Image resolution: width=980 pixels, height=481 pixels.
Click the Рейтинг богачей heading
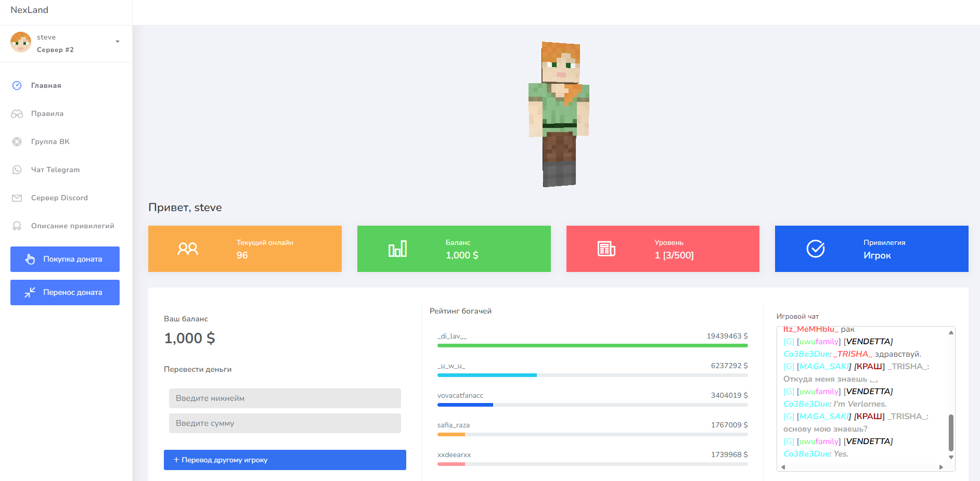[x=460, y=311]
